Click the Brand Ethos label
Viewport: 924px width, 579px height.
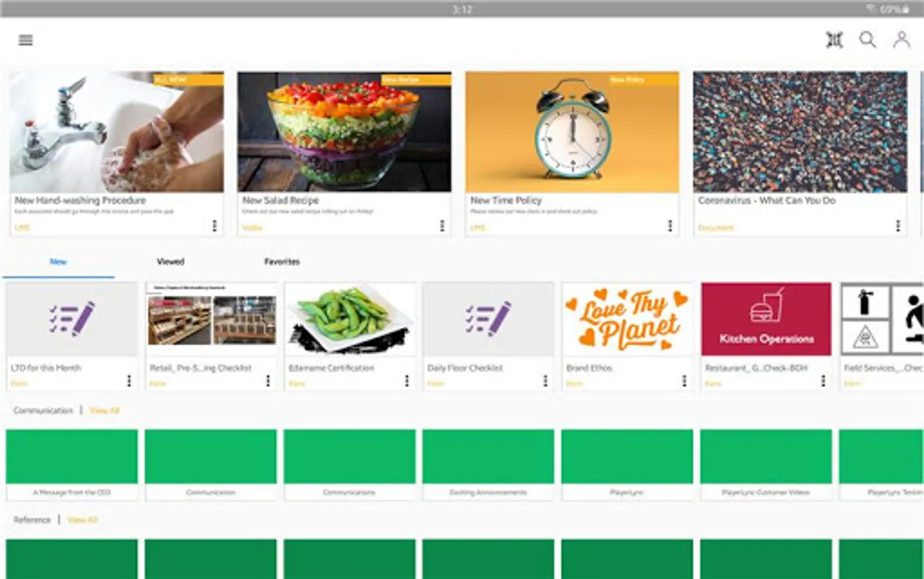point(589,368)
